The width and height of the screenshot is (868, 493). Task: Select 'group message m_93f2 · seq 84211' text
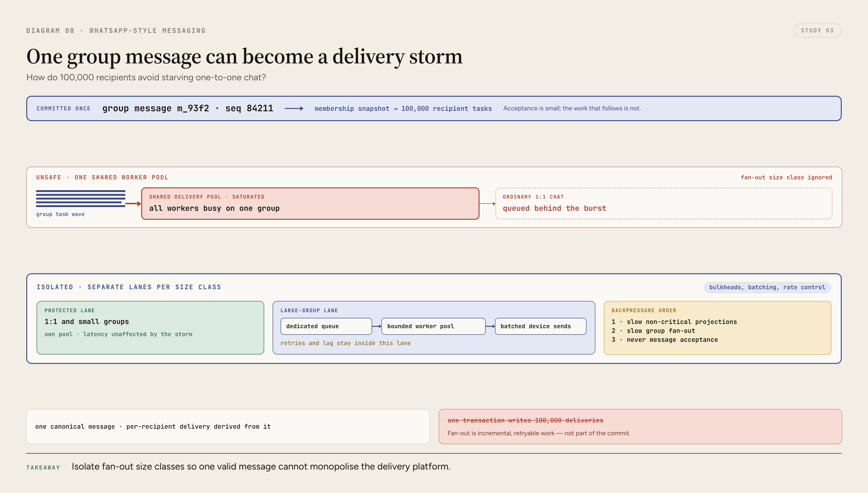(x=188, y=108)
